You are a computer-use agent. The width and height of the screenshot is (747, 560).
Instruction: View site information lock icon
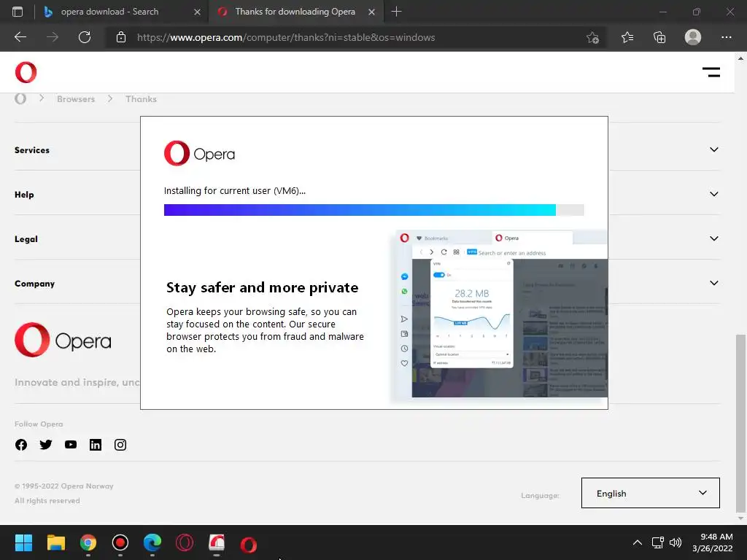121,37
